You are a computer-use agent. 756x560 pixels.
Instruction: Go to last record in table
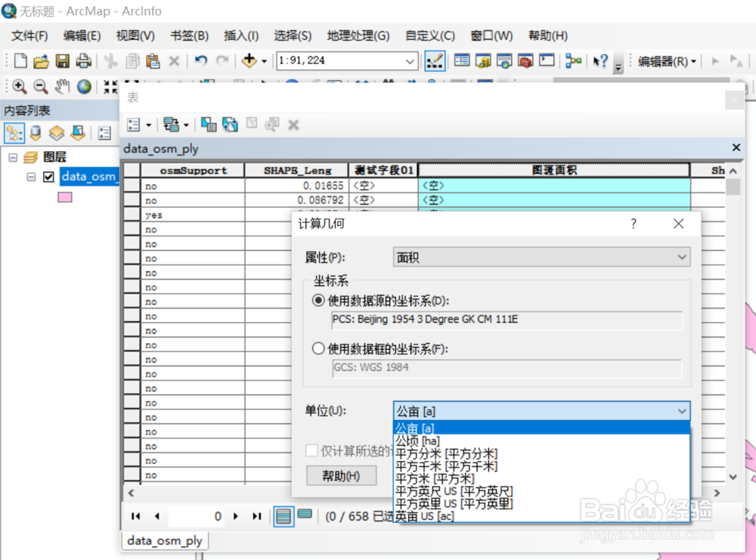[x=257, y=516]
